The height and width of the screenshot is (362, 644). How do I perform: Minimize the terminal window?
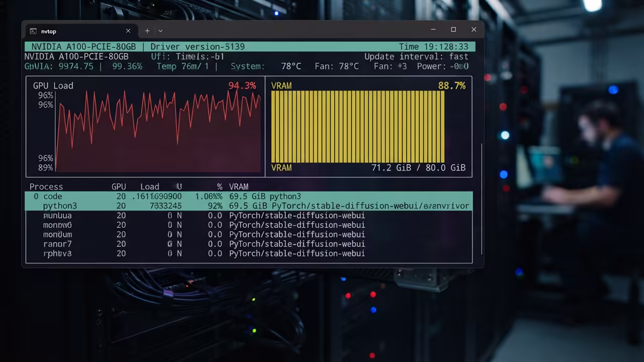pyautogui.click(x=433, y=30)
